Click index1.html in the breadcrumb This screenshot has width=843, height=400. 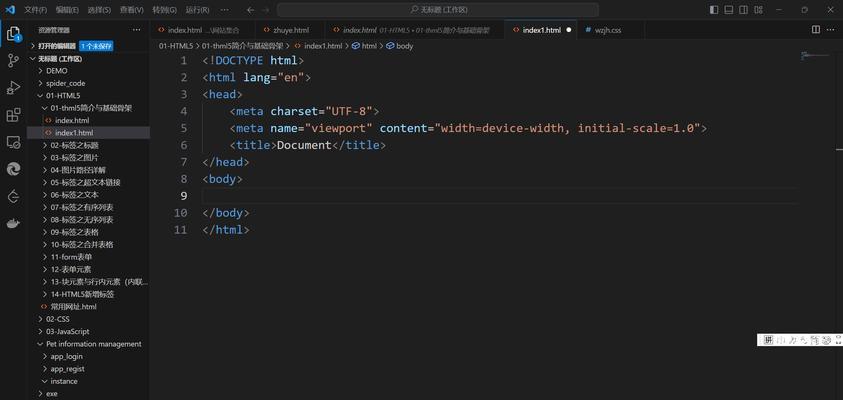click(318, 46)
